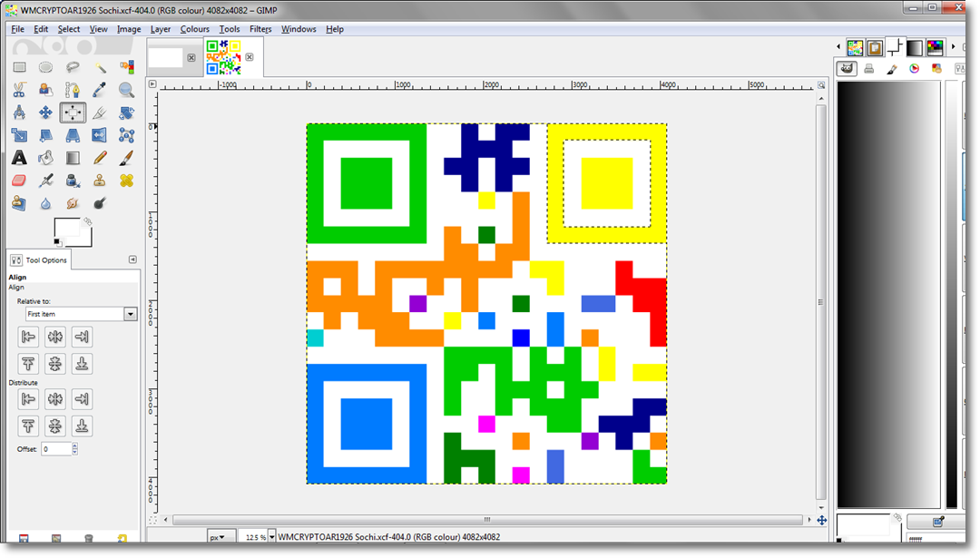Select the Clone stamp tool
Image resolution: width=980 pixels, height=558 pixels.
coord(100,181)
